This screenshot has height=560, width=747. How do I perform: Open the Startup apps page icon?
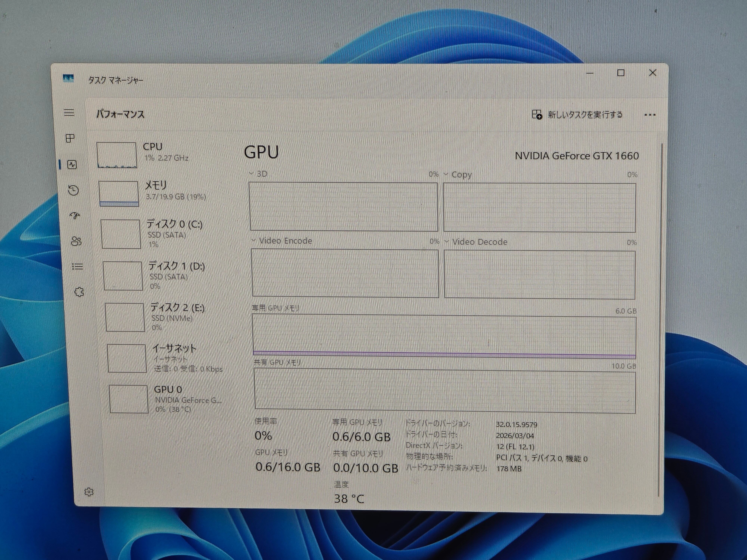75,215
